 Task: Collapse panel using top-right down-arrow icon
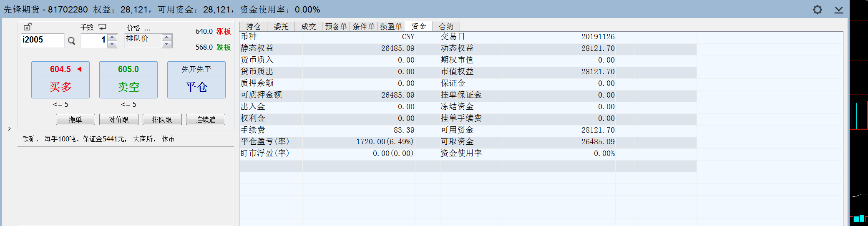tap(838, 10)
